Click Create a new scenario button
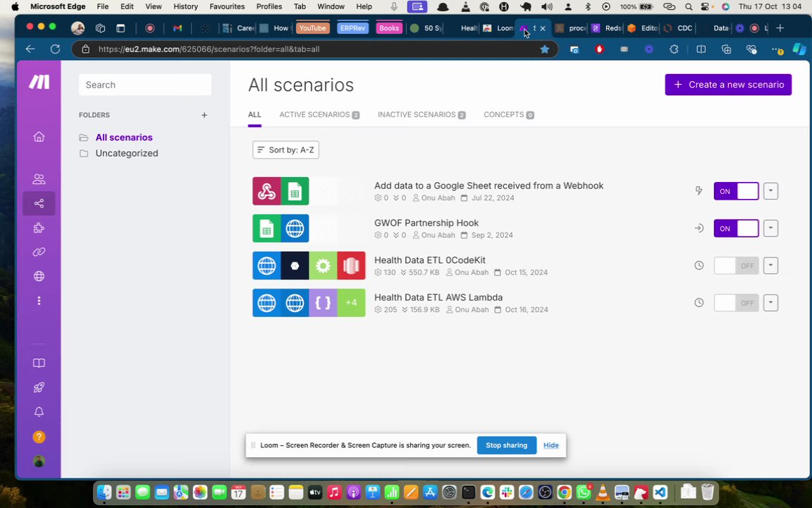This screenshot has width=812, height=508. [x=728, y=85]
